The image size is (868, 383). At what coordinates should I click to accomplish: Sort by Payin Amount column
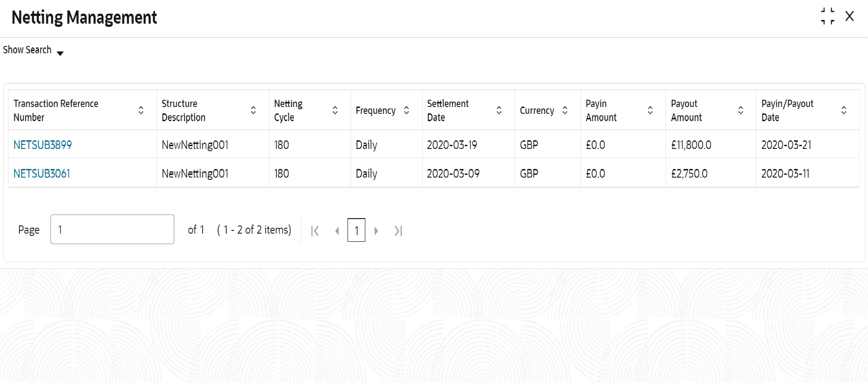(650, 110)
